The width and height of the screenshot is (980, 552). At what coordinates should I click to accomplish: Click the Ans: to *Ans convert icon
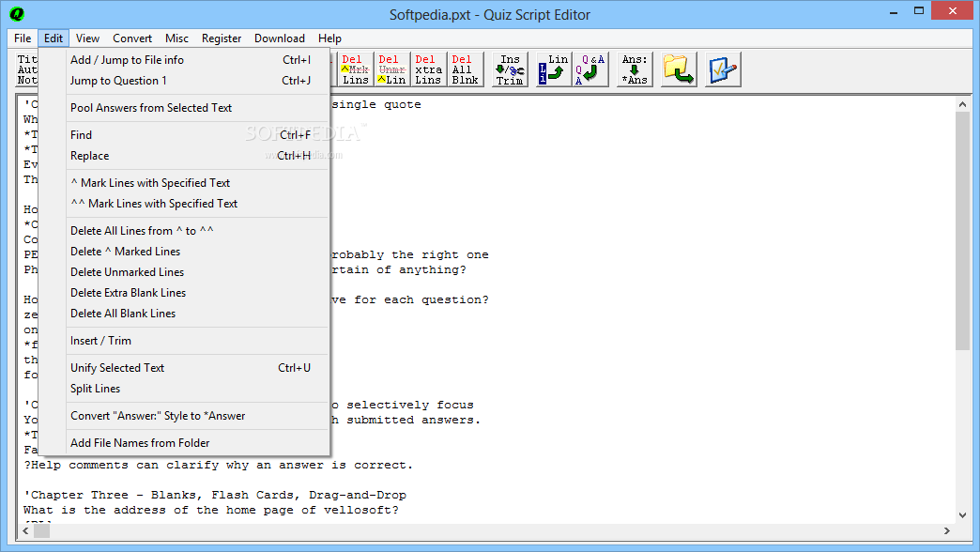click(x=635, y=69)
